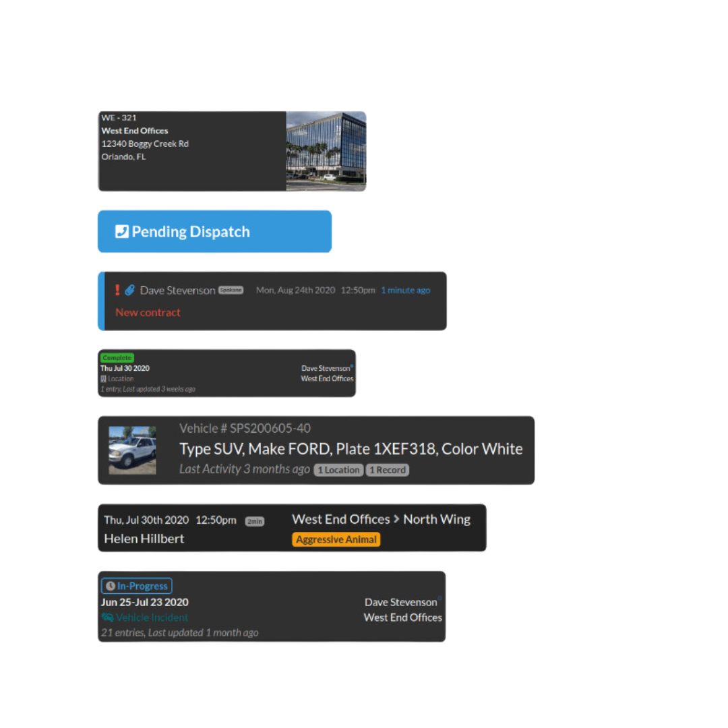The width and height of the screenshot is (728, 728).
Task: Click the red exclamation priority icon
Action: (117, 290)
